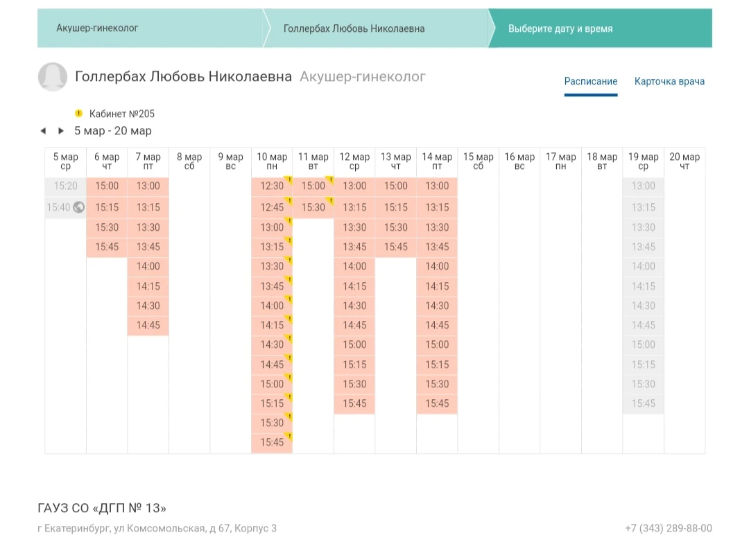This screenshot has height=560, width=749.
Task: Click the 19 мар ср column header
Action: coord(644,161)
